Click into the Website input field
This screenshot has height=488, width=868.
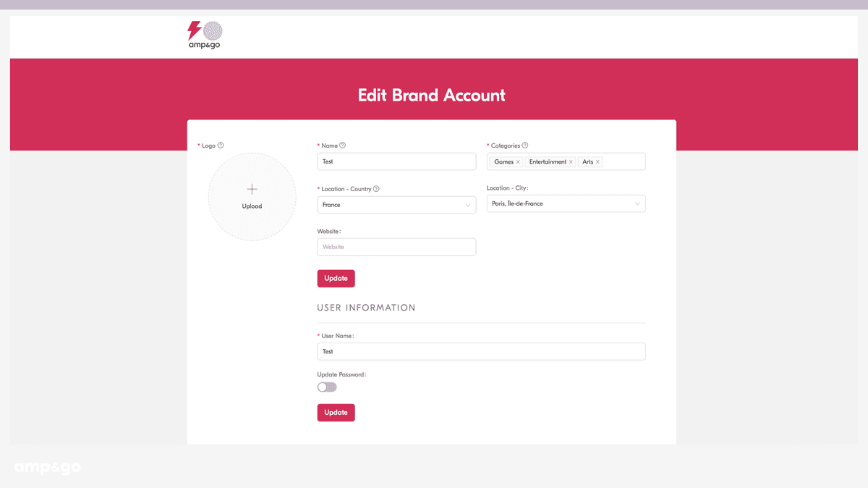click(396, 247)
